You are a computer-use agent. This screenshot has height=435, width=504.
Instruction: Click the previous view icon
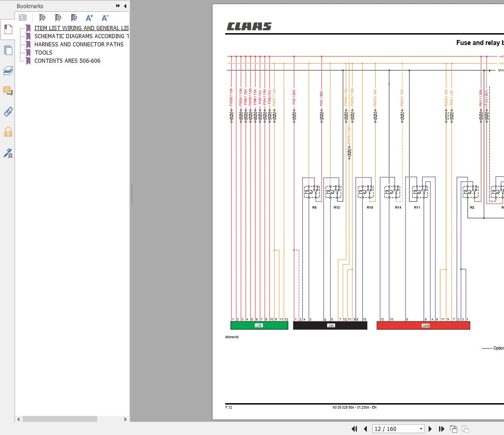[x=454, y=429]
